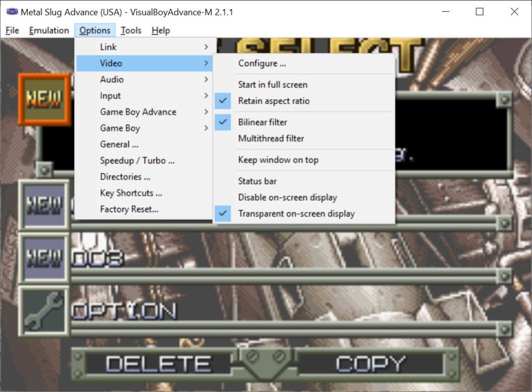This screenshot has height=392, width=532.
Task: Toggle Retain aspect ratio checkmark
Action: (x=222, y=101)
